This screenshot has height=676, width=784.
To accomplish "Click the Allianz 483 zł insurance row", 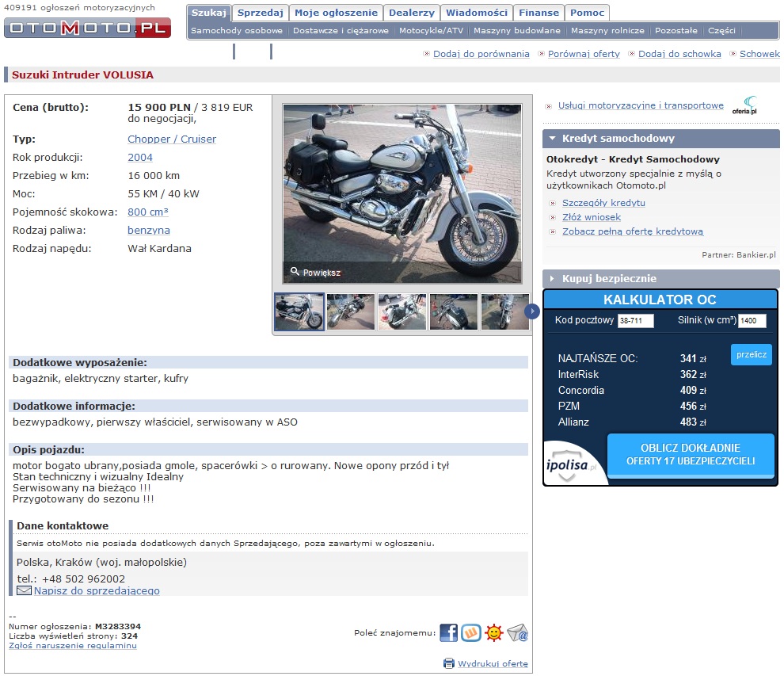I will (632, 422).
